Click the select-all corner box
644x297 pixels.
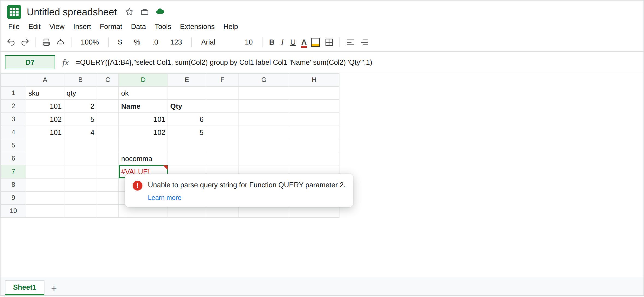tap(13, 80)
